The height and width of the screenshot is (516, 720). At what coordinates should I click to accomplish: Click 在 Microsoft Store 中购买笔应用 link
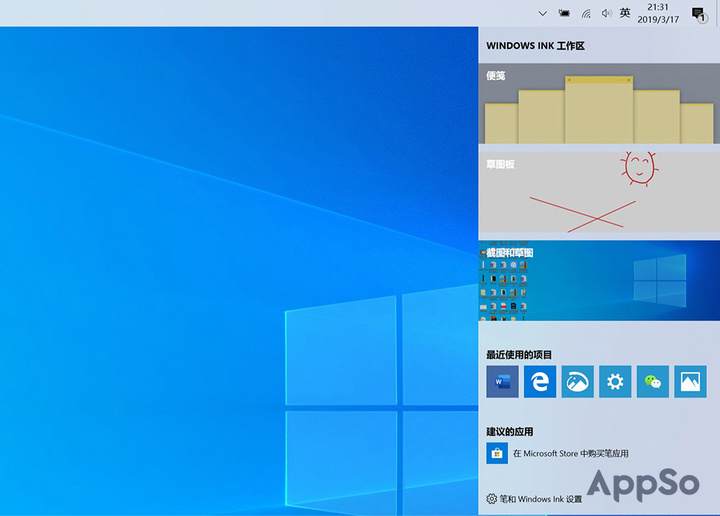[x=571, y=454]
